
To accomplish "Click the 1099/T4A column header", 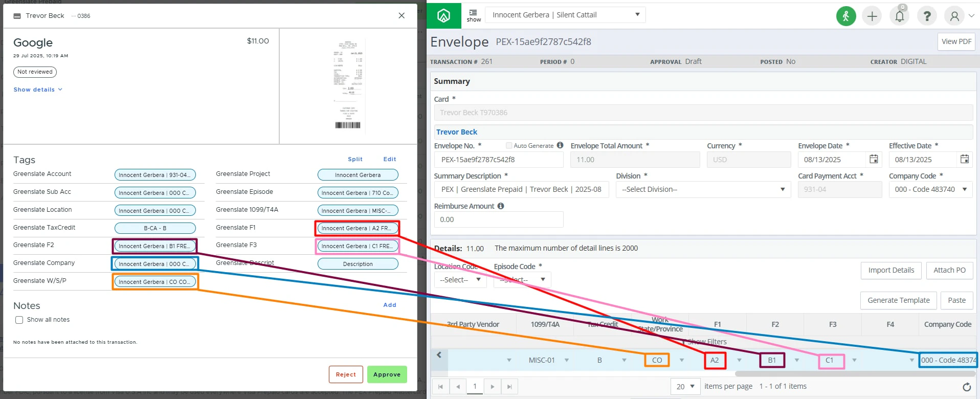I will [545, 324].
